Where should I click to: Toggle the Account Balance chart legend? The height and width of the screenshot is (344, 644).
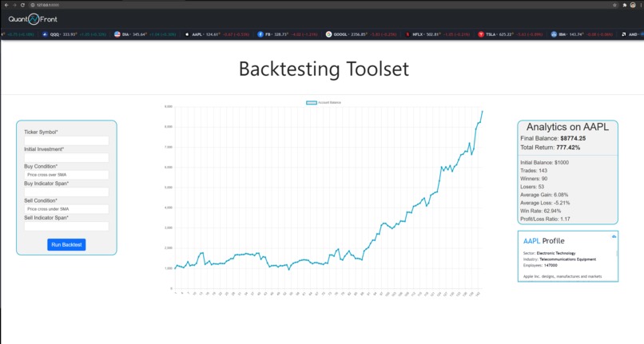[x=324, y=103]
